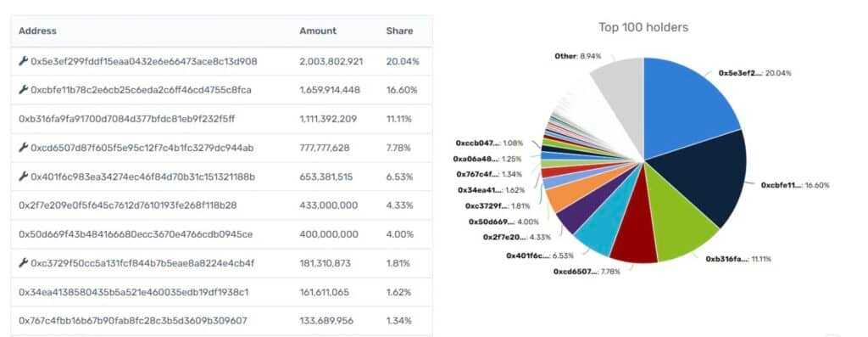Open address 0x34ea4138580435b5 with 1.62% share

coord(133,291)
